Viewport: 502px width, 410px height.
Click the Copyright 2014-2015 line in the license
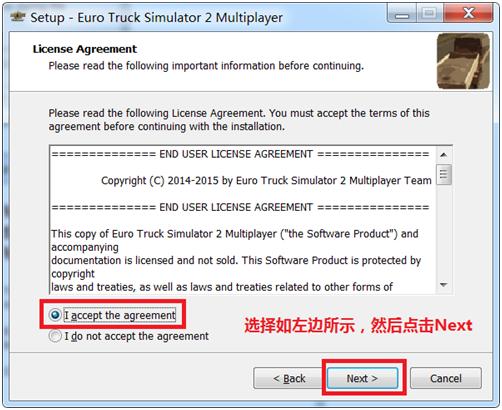(x=266, y=181)
